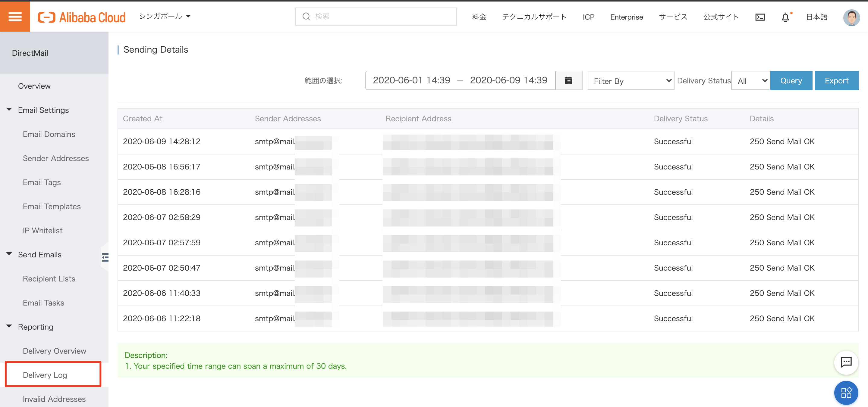868x407 pixels.
Task: Collapse the sidebar with the handle icon
Action: pos(105,257)
